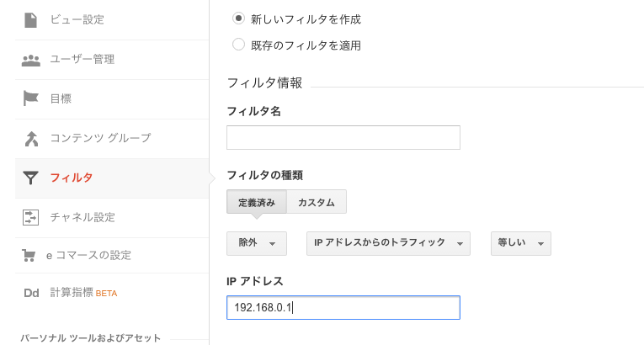Click the フィルタ funnel icon
The image size is (644, 345).
click(x=31, y=178)
